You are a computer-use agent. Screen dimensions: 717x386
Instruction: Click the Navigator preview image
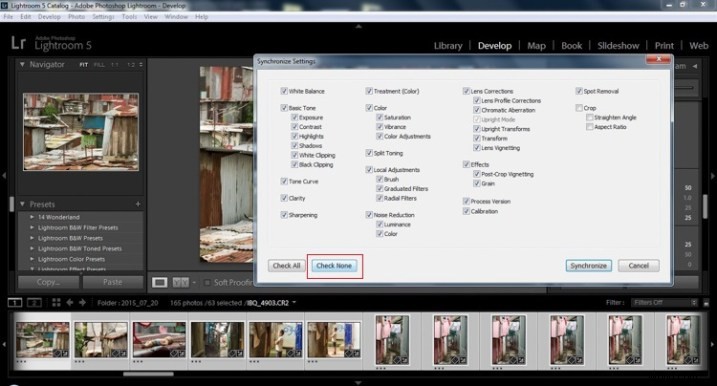tap(81, 132)
